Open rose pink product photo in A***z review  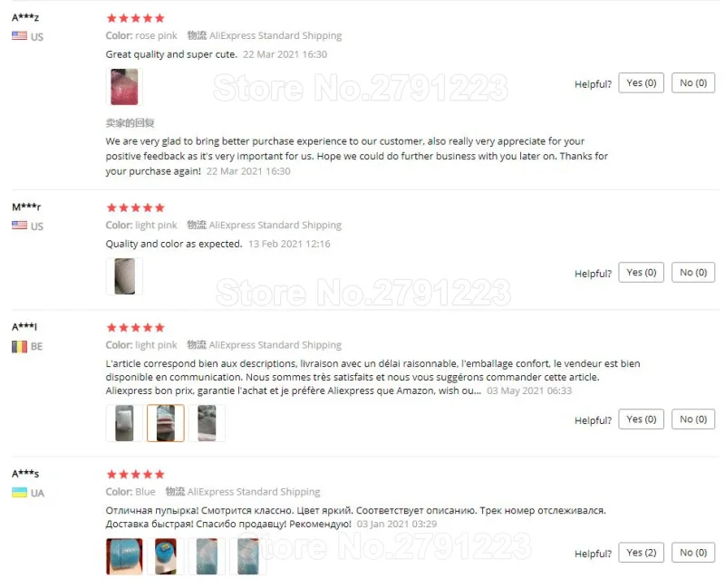[124, 87]
